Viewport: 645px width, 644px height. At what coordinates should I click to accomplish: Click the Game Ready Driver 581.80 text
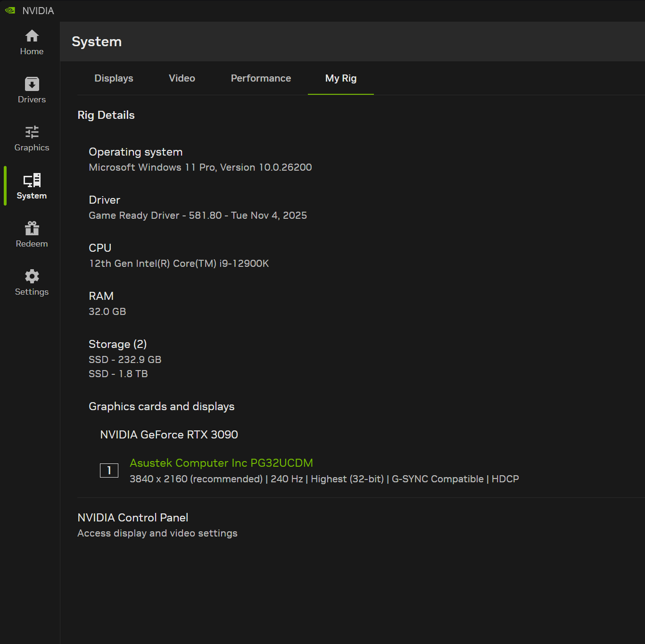[x=198, y=215]
